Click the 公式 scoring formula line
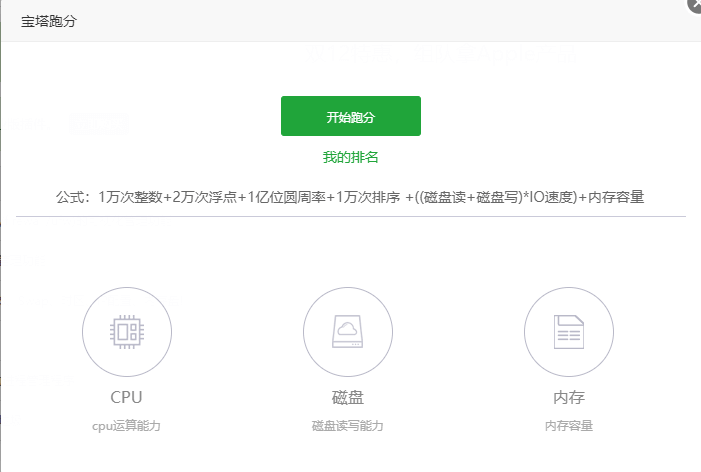The width and height of the screenshot is (701, 472). [350, 197]
